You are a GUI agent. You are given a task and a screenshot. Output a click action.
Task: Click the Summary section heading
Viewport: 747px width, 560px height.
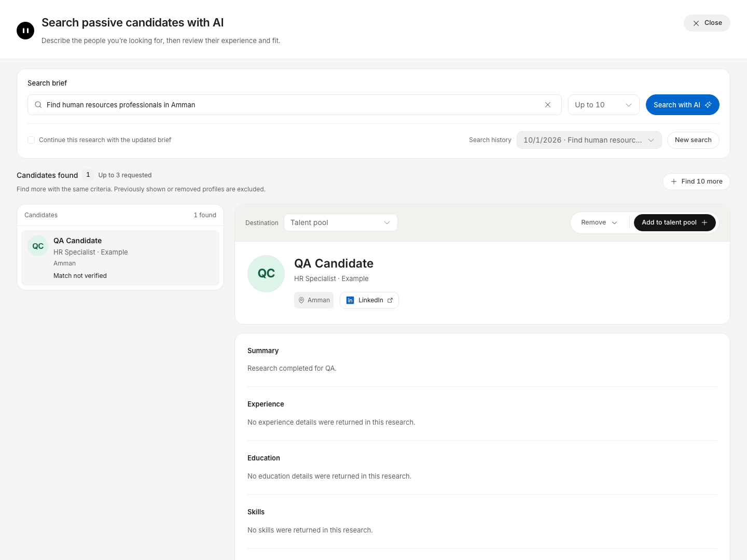click(263, 351)
